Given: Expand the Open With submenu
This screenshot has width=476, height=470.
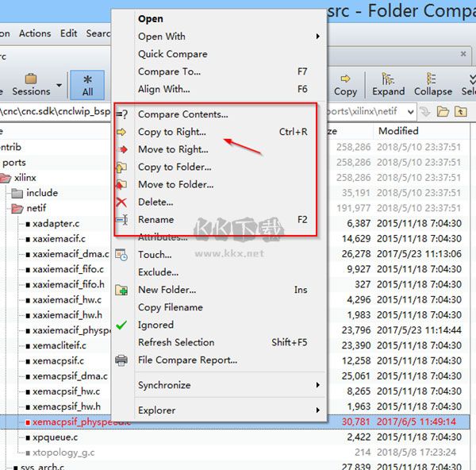Looking at the screenshot, I should coord(318,37).
